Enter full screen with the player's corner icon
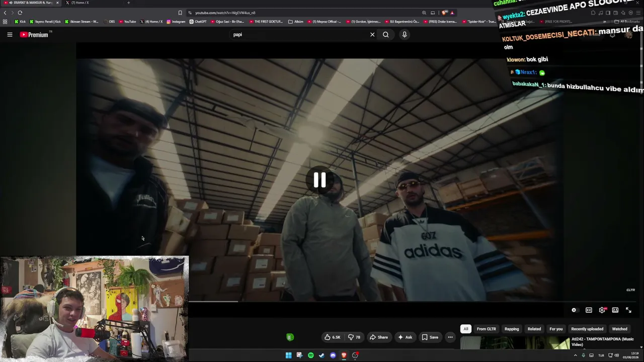Screen dimensions: 644x362 pyautogui.click(x=628, y=310)
